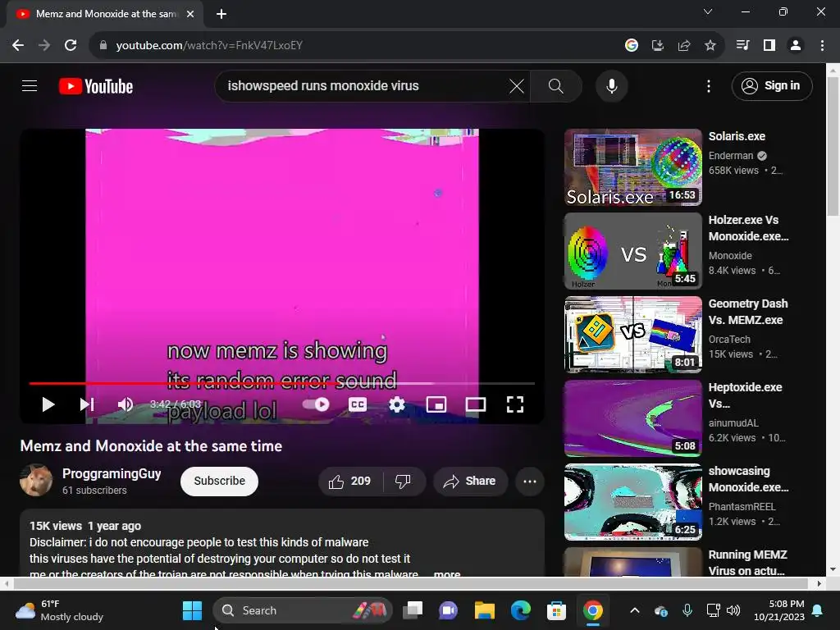Open the Solaris.exe video thumbnail
The height and width of the screenshot is (630, 840).
click(632, 167)
